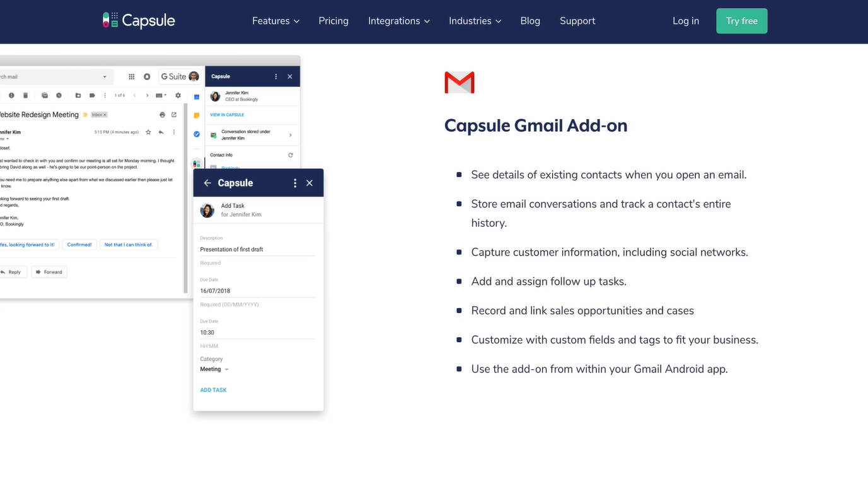Click the snooze clock icon in Gmail toolbar
The image size is (868, 482).
coord(59,95)
